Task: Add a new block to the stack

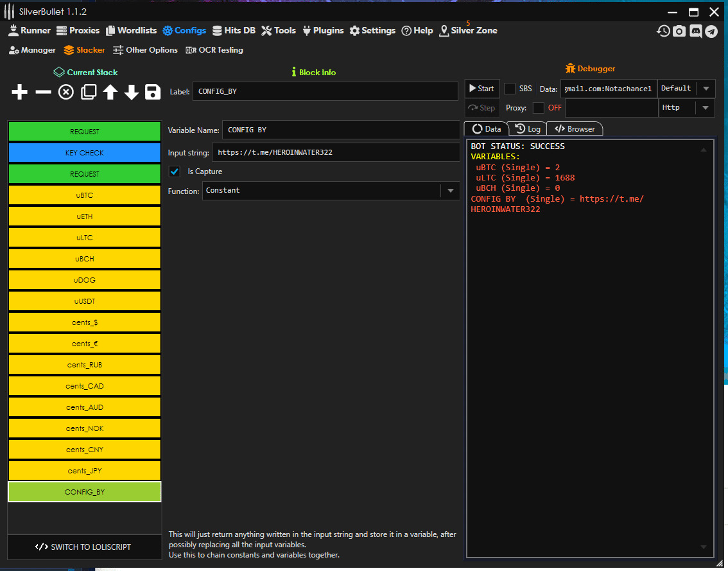Action: [x=20, y=92]
